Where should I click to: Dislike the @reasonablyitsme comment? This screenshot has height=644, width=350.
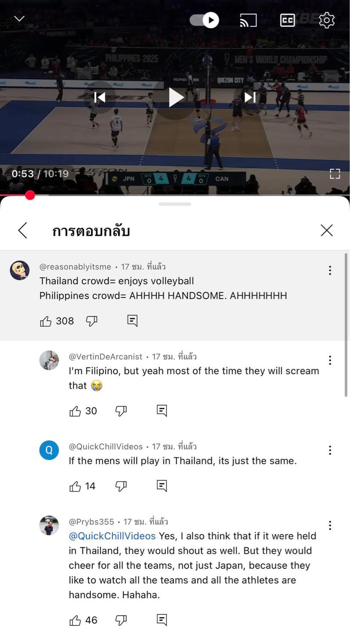click(92, 321)
